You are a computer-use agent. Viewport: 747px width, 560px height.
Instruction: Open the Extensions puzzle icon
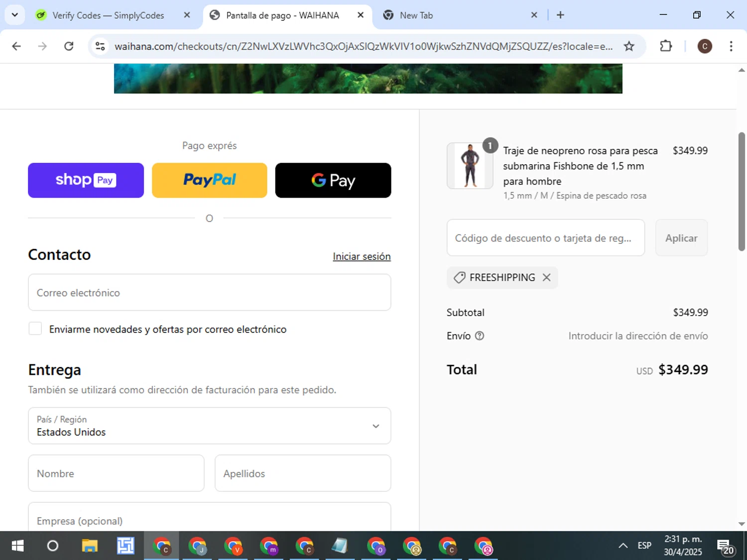pos(666,46)
